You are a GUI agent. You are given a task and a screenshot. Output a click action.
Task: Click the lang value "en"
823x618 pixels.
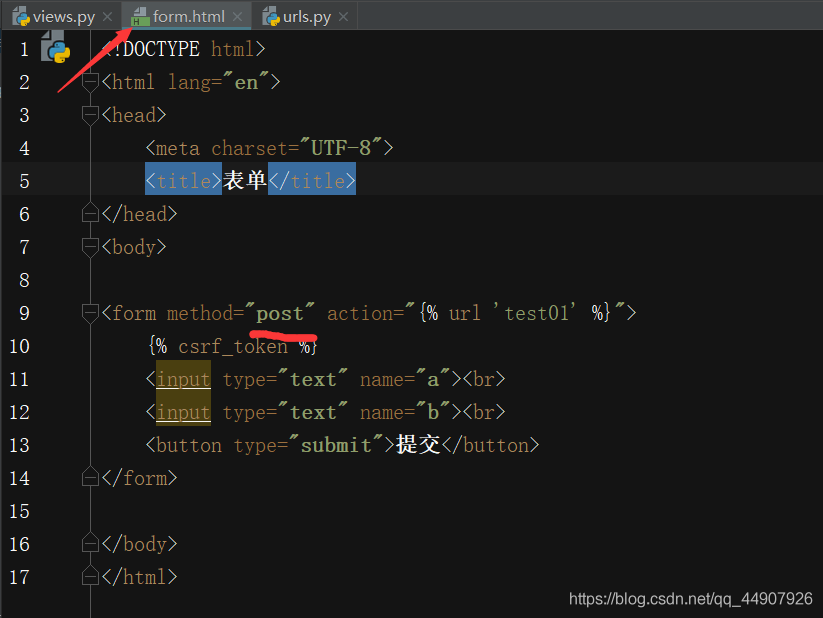pos(246,83)
